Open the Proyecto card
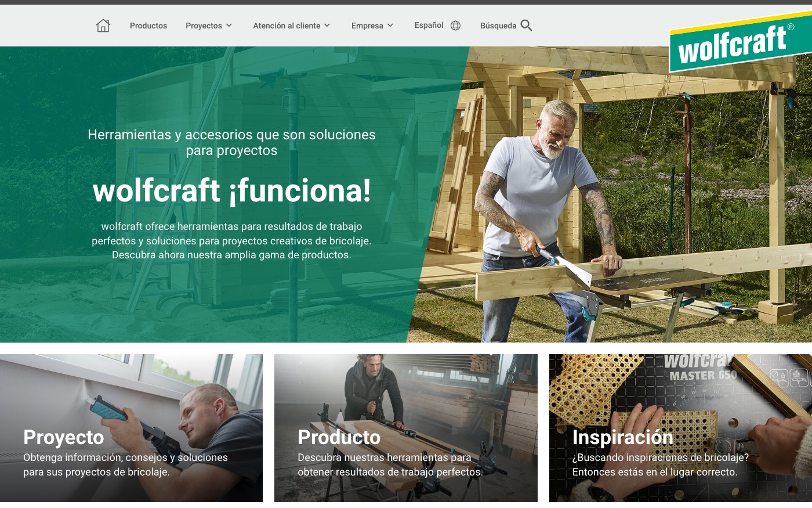The height and width of the screenshot is (508, 812). [131, 428]
